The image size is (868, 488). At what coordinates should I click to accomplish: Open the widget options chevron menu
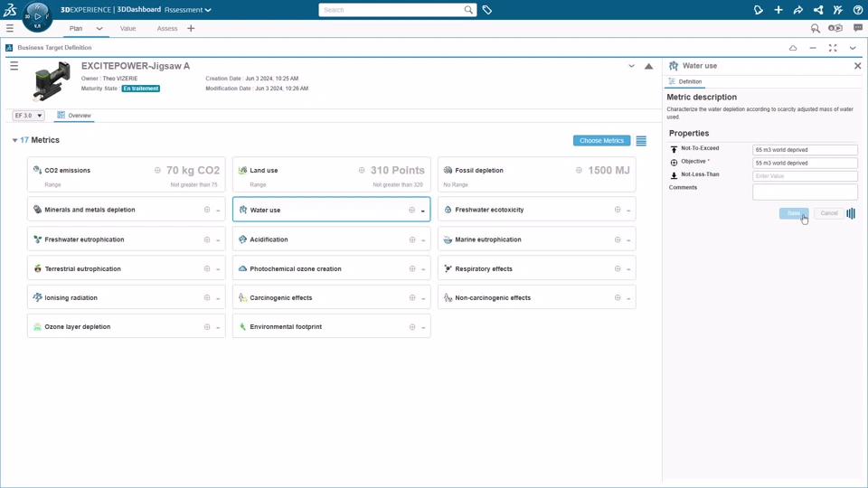tap(853, 48)
